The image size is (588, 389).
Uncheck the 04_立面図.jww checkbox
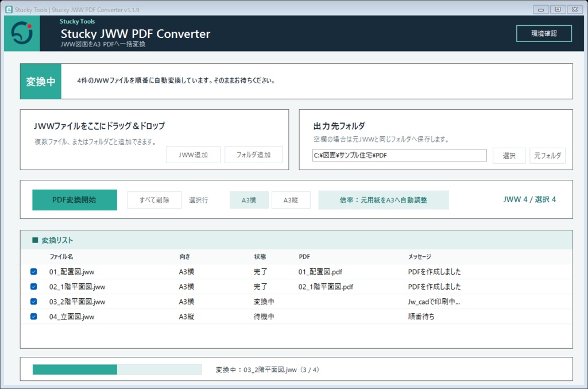[x=34, y=317]
